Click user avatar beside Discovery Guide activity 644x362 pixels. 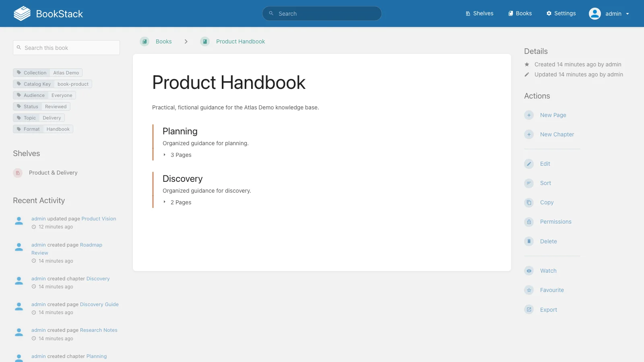point(19,306)
